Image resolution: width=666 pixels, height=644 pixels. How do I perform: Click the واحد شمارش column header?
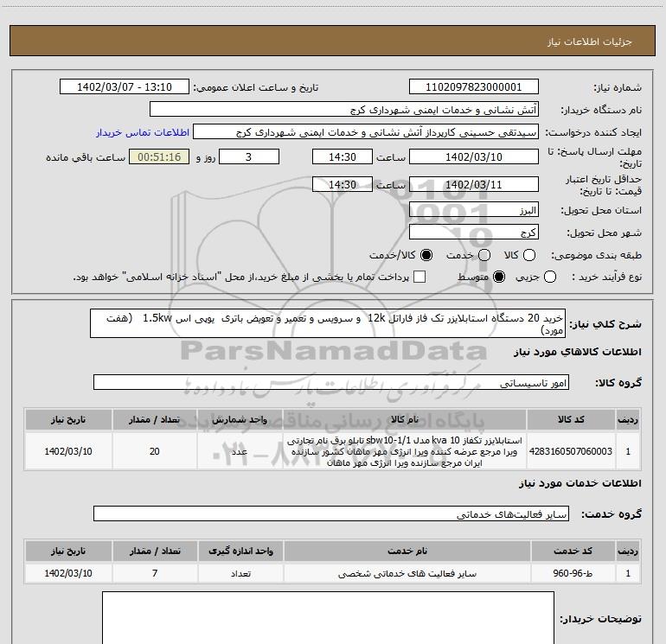point(240,419)
